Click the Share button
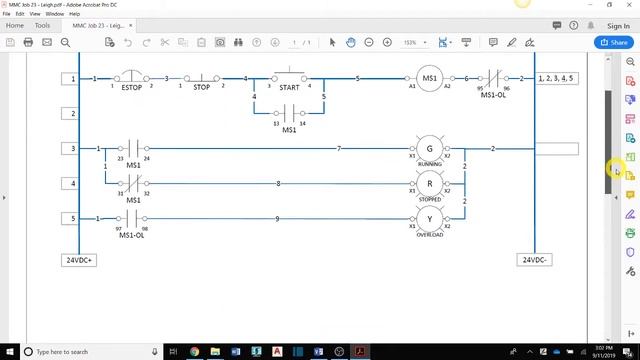 coord(614,42)
